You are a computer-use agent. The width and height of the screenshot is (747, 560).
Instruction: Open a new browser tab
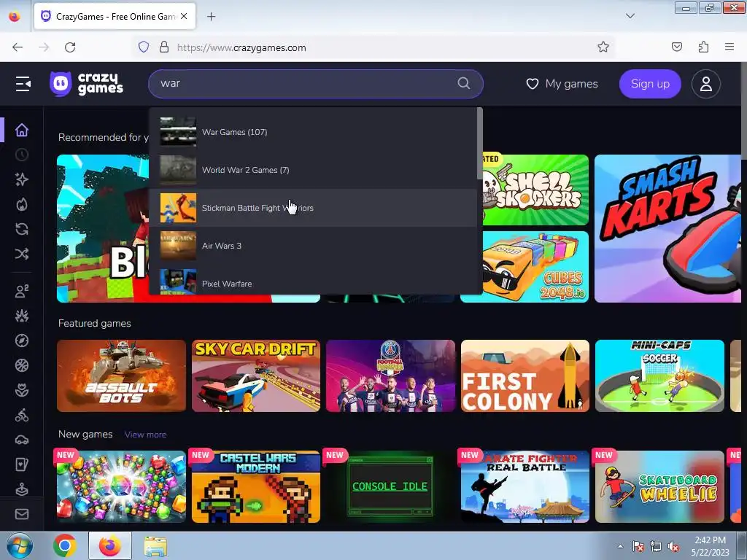(211, 17)
